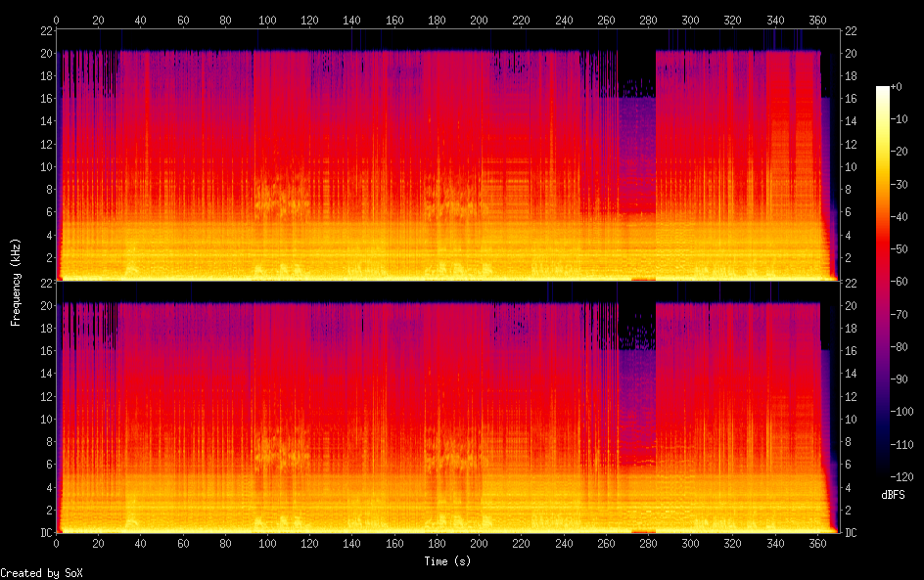
Task: Click the 200 tick on the top time axis
Action: [x=479, y=20]
